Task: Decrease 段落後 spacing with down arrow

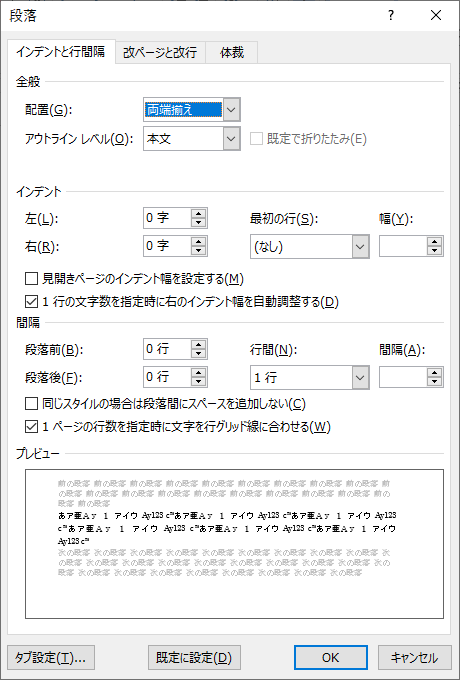Action: pos(199,382)
